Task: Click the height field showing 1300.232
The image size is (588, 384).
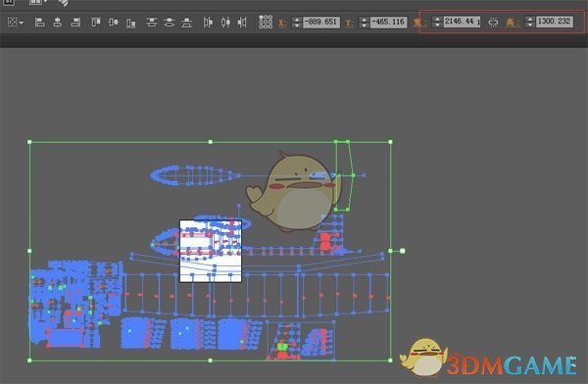Action: (555, 22)
